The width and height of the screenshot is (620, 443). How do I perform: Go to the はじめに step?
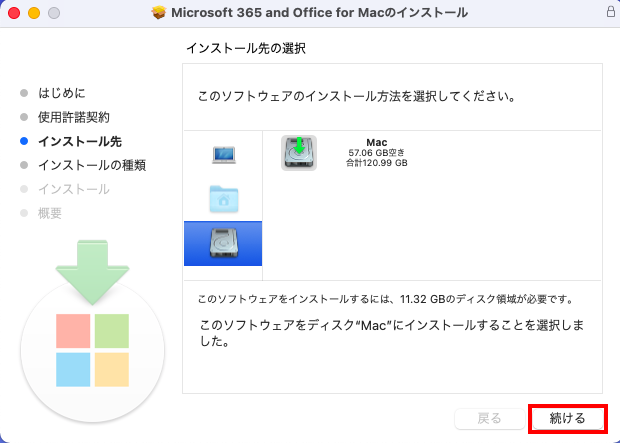click(x=62, y=93)
